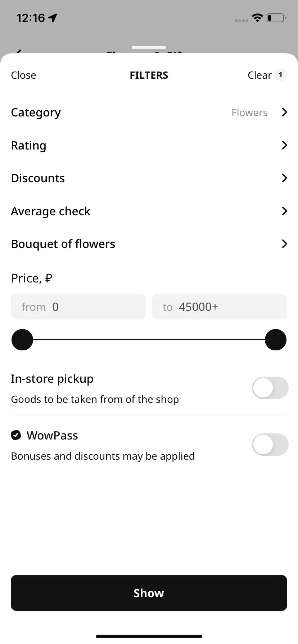Close the Filters sheet
The width and height of the screenshot is (298, 644).
[x=23, y=75]
